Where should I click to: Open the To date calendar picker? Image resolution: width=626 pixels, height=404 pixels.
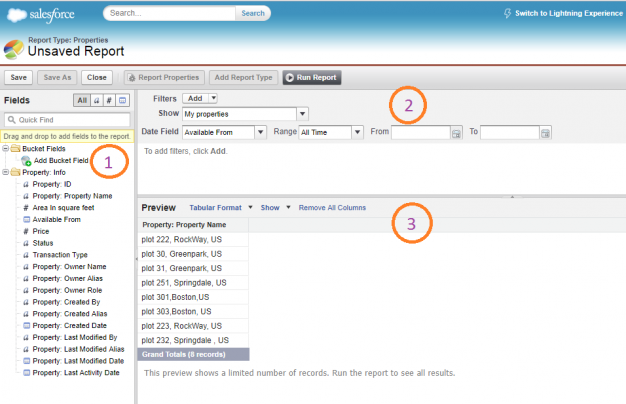[545, 132]
